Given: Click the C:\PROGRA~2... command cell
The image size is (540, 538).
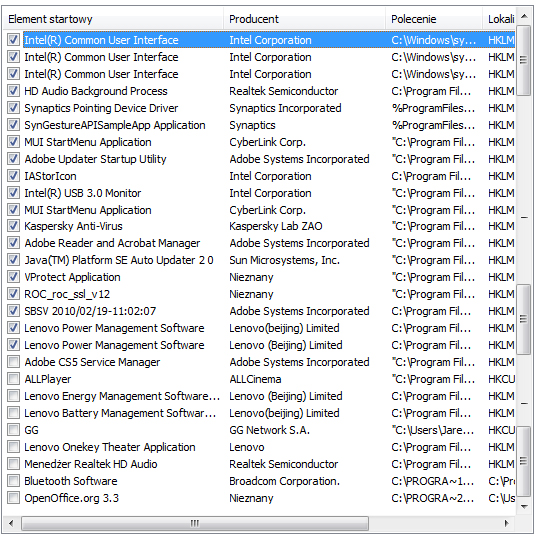Looking at the screenshot, I should [433, 498].
